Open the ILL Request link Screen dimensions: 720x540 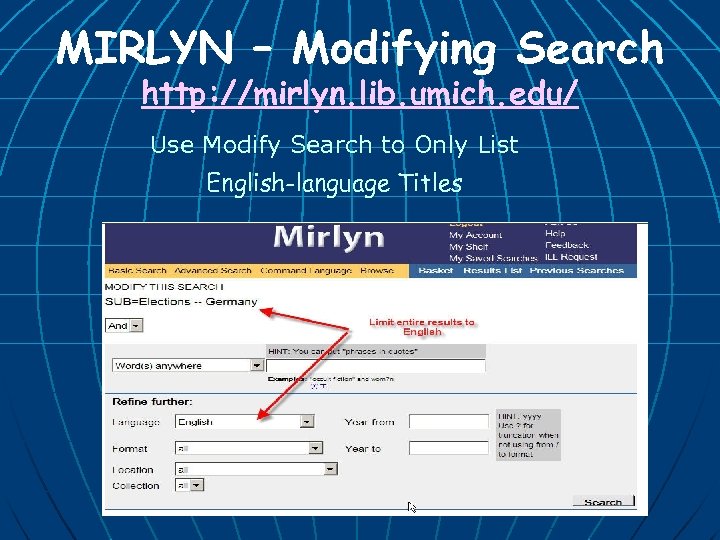click(x=571, y=257)
